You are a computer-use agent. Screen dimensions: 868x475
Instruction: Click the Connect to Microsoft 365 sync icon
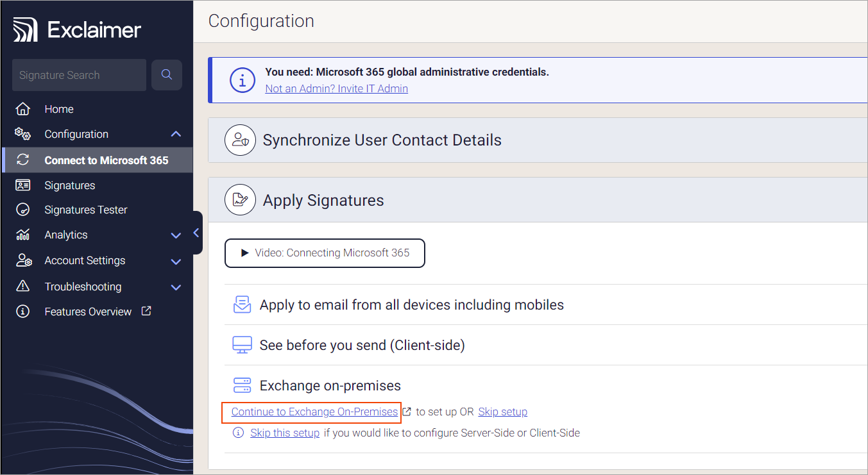tap(23, 160)
